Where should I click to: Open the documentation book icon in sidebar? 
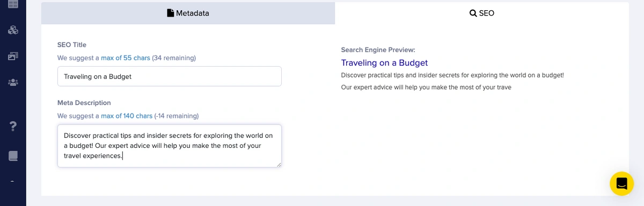point(13,156)
